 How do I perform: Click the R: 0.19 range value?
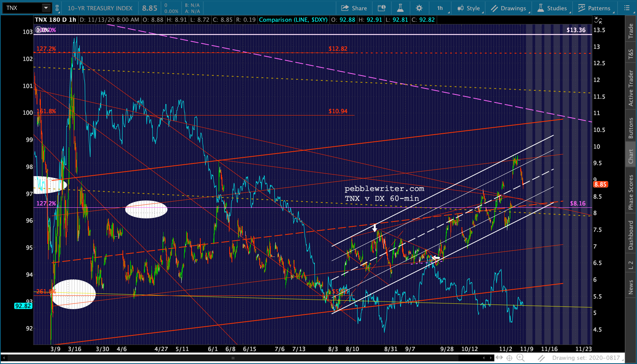click(x=246, y=20)
